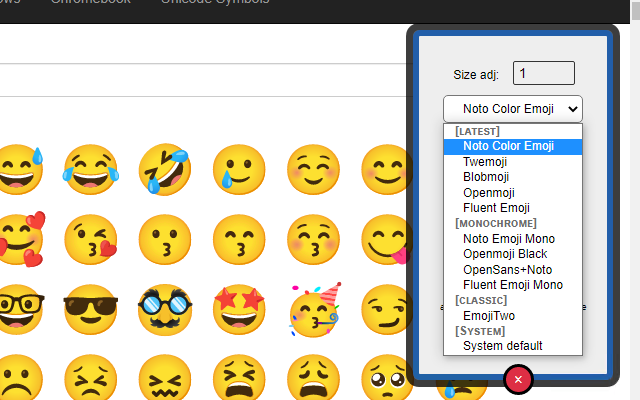Select EmojiTwo classic font
The height and width of the screenshot is (400, 640).
pyautogui.click(x=513, y=316)
